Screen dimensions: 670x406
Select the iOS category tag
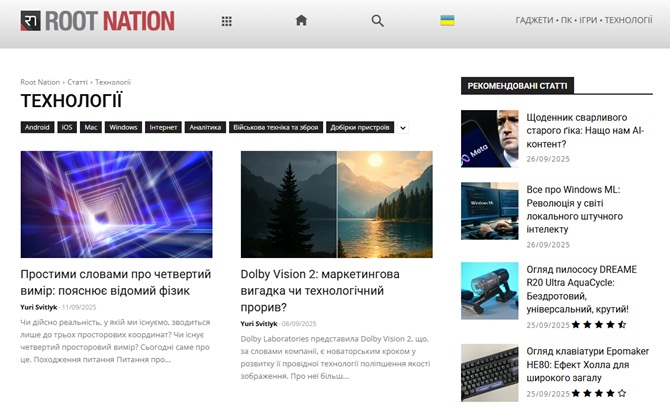click(67, 127)
